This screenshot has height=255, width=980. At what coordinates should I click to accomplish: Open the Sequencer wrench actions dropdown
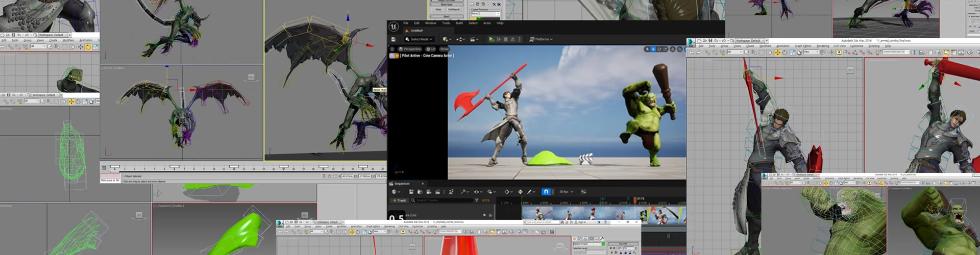(x=464, y=192)
